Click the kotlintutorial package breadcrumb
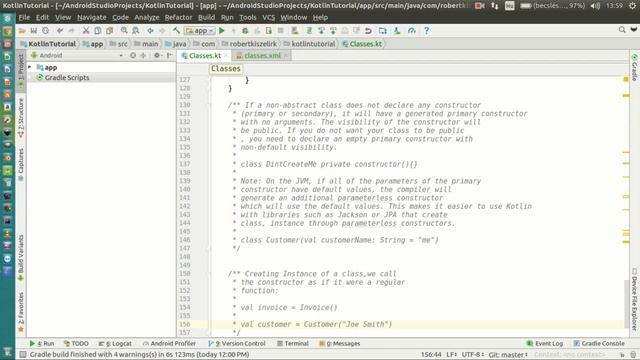This screenshot has width=640, height=360. pos(309,44)
